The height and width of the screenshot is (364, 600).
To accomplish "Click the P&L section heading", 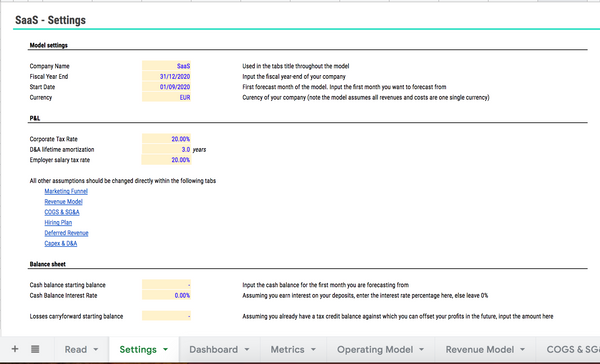I will click(35, 118).
